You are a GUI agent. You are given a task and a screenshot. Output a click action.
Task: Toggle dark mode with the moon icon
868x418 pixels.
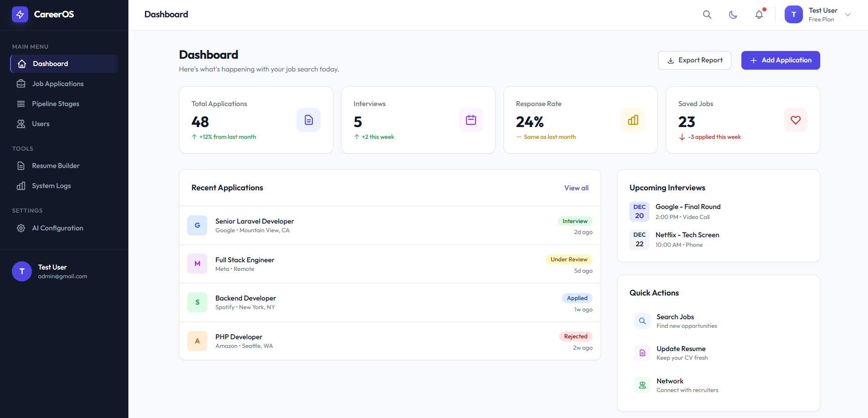coord(733,15)
